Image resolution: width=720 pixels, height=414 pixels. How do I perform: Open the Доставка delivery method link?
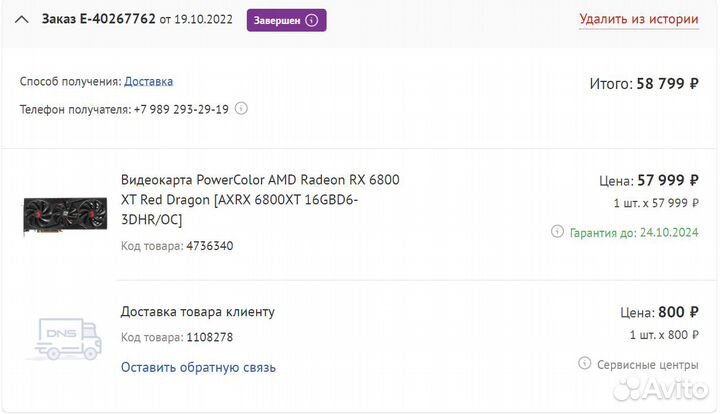click(x=148, y=81)
